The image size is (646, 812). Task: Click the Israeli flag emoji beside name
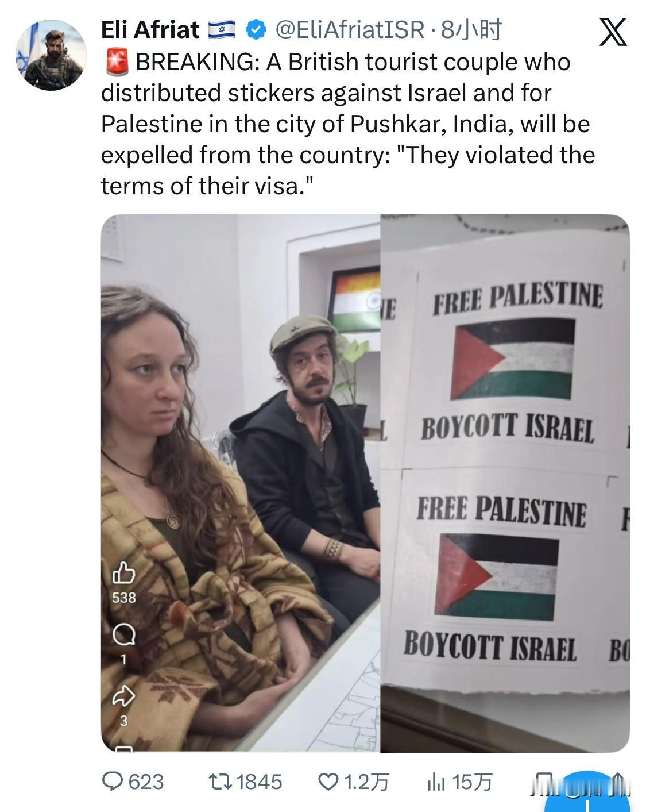click(x=222, y=29)
